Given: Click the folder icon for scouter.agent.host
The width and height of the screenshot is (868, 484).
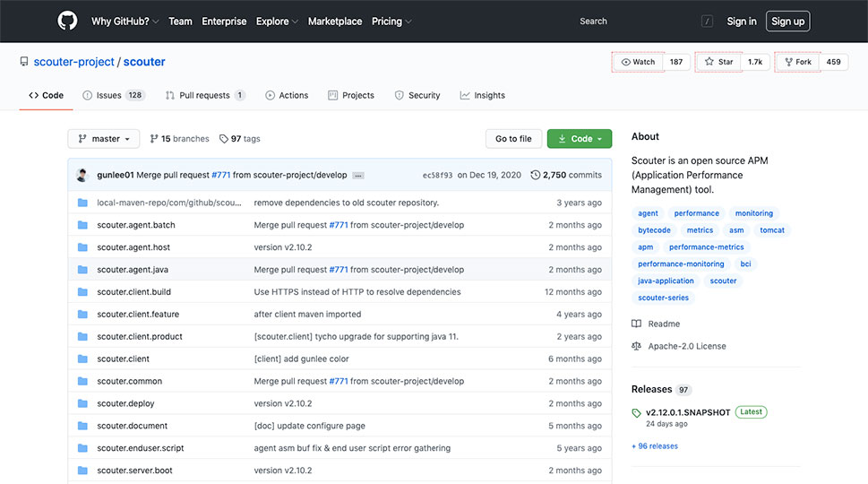Looking at the screenshot, I should click(x=82, y=247).
